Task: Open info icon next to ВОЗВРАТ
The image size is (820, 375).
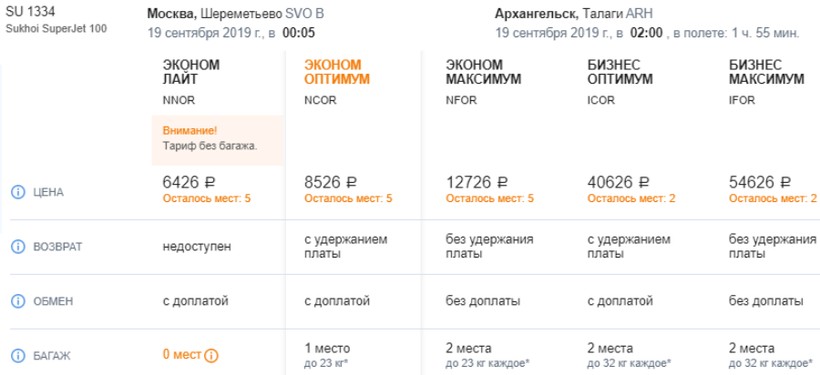Action: (x=18, y=247)
